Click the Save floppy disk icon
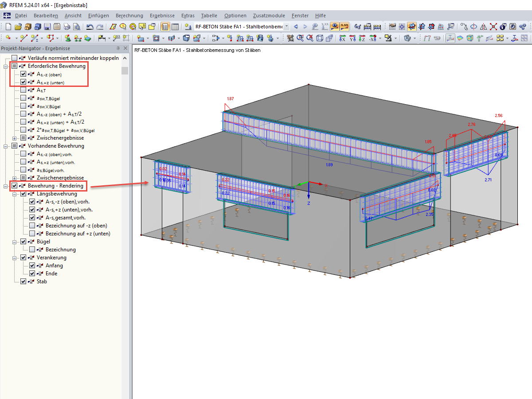532x399 pixels. pyautogui.click(x=47, y=27)
